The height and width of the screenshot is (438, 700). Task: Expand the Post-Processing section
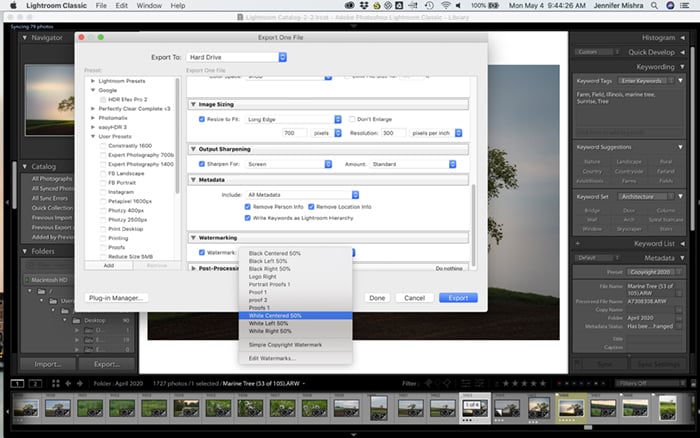tap(193, 268)
